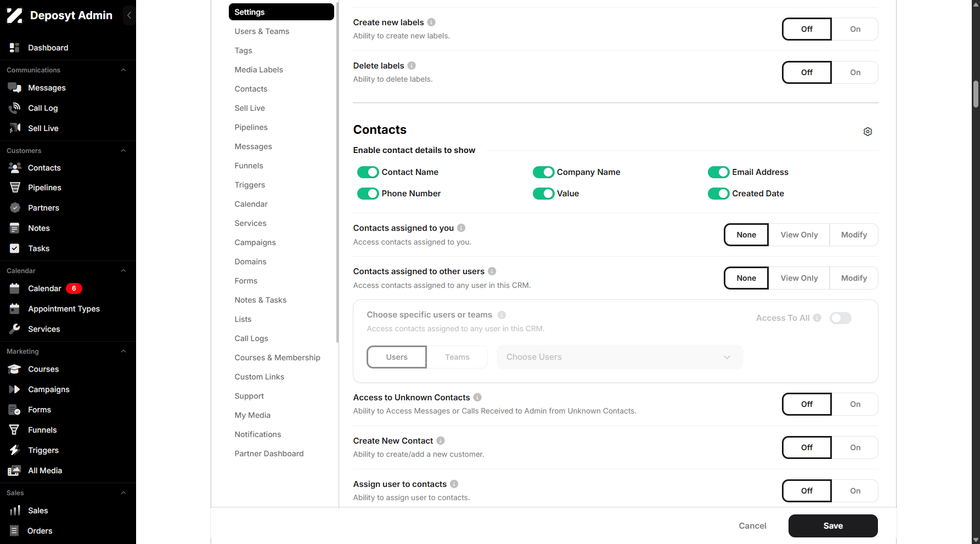Click the Deposyt Admin logo icon
Image resolution: width=980 pixels, height=544 pixels.
point(15,15)
